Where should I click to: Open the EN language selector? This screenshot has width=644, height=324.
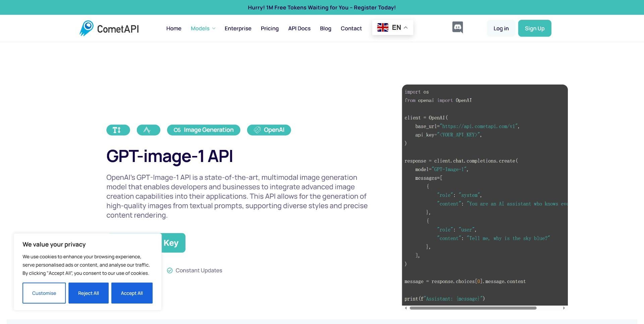[392, 28]
